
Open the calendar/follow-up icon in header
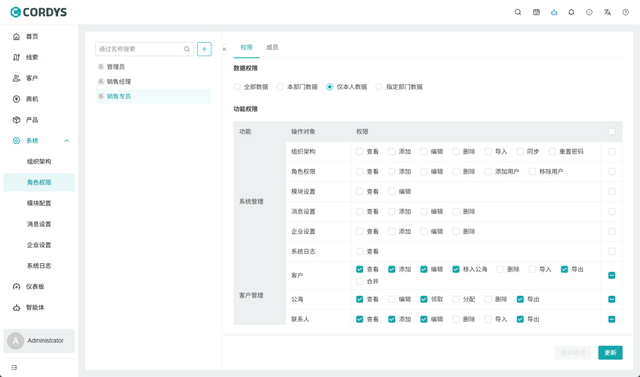[536, 12]
